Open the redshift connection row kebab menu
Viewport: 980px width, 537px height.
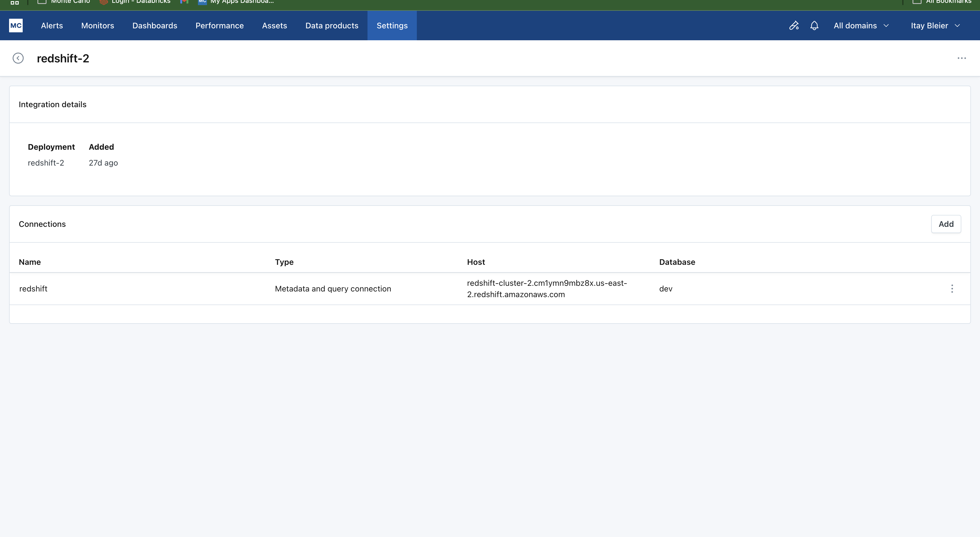(952, 289)
